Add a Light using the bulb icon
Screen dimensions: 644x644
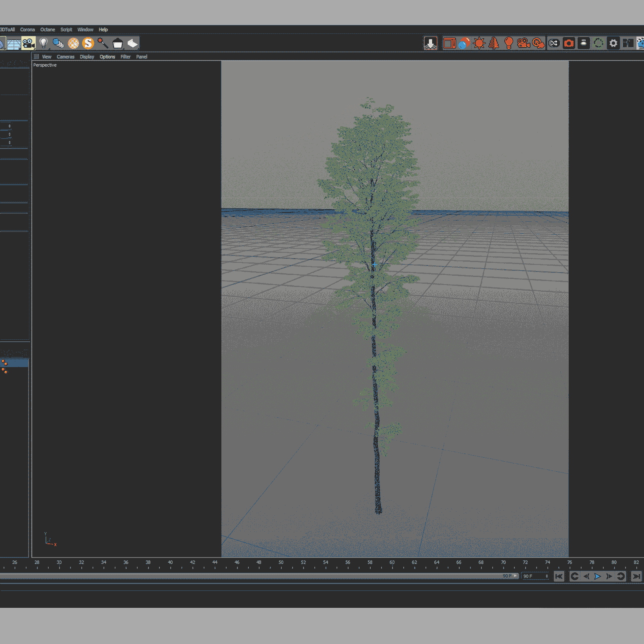click(x=43, y=43)
